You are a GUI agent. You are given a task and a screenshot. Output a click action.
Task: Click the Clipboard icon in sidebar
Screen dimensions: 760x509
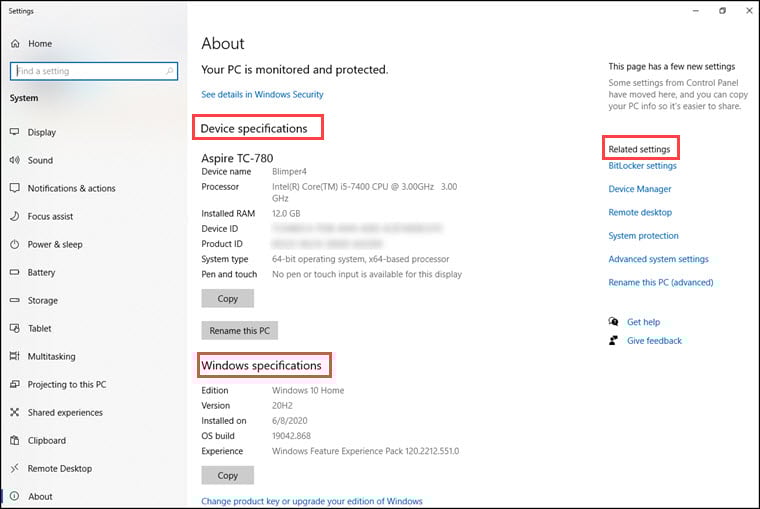[x=15, y=440]
